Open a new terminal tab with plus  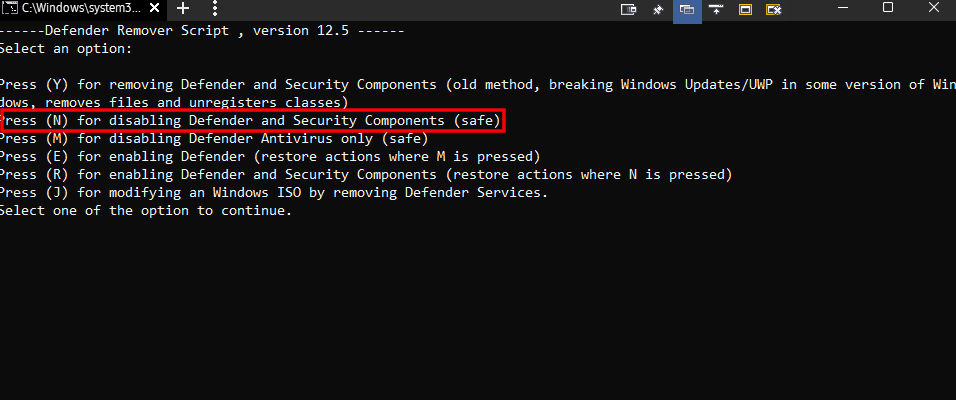(182, 9)
